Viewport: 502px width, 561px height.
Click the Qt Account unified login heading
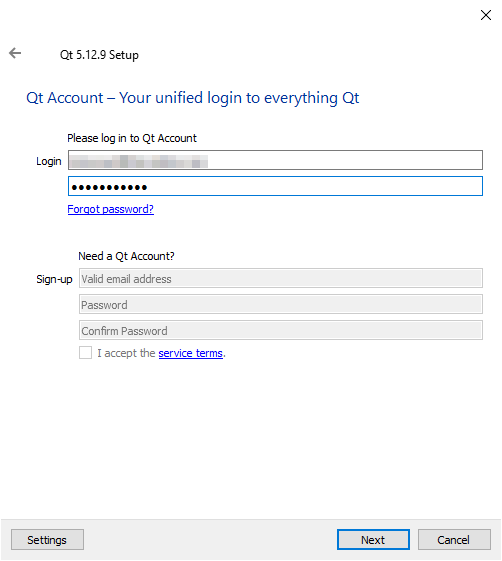click(x=192, y=98)
